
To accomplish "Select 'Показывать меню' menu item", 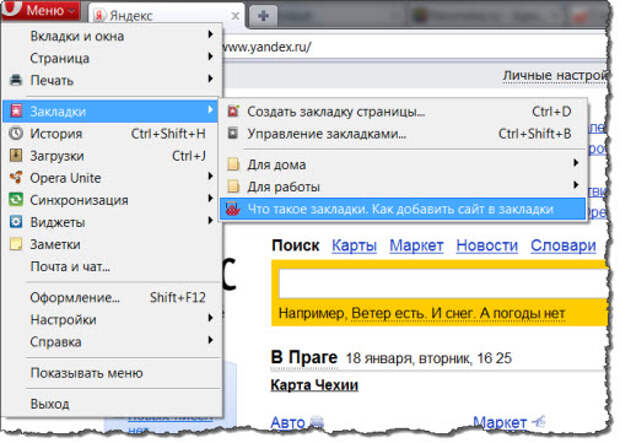I will (x=110, y=373).
